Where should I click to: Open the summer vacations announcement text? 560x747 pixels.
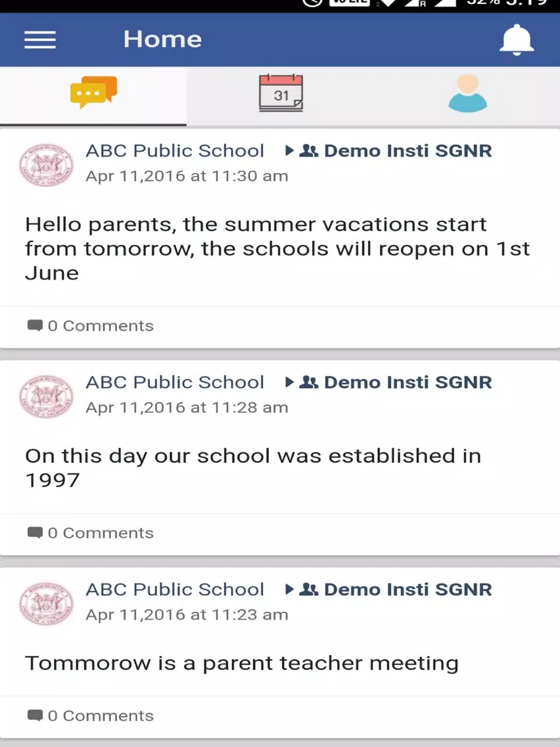(277, 249)
